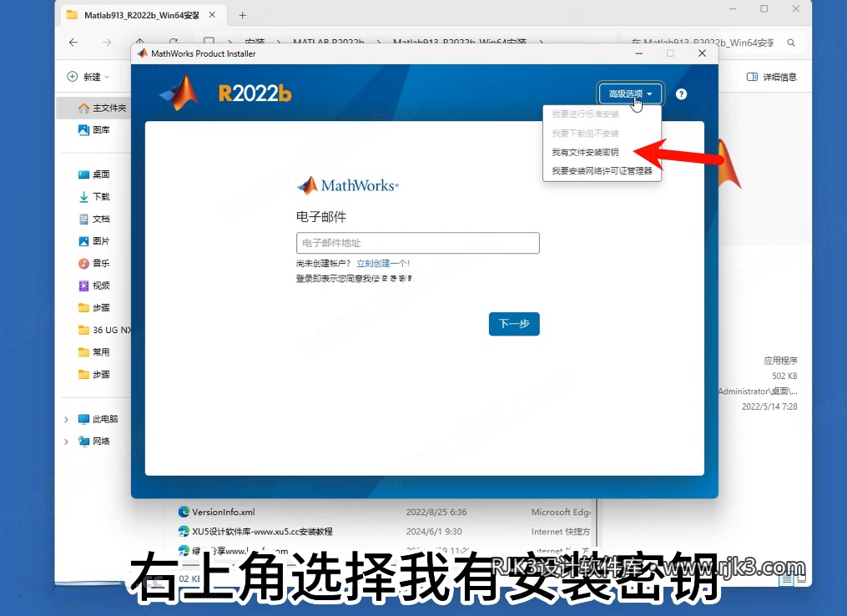Click the 图库 sidebar icon

coord(83,129)
